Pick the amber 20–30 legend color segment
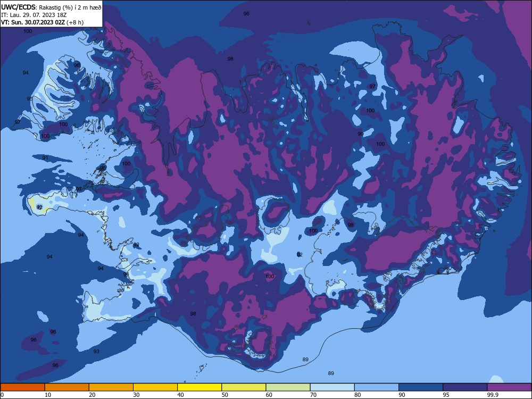This screenshot has width=532, height=399. click(111, 387)
